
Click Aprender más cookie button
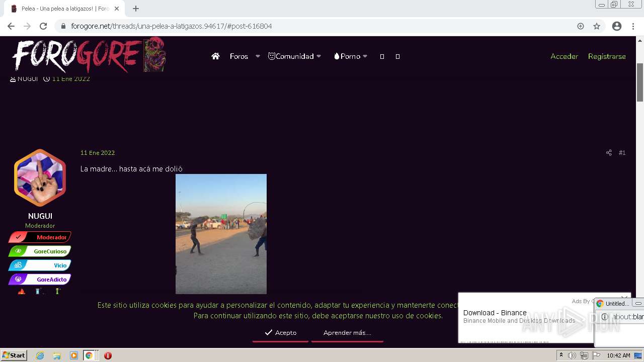pyautogui.click(x=347, y=333)
